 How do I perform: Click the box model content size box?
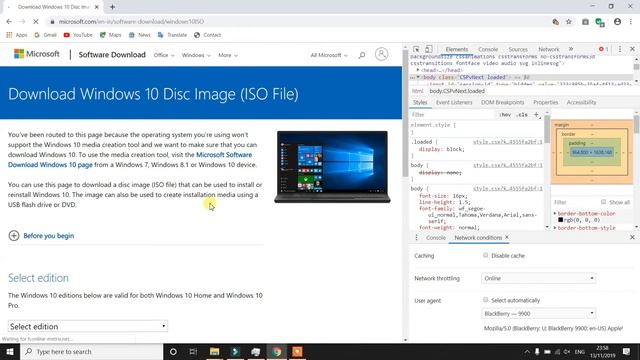coord(592,152)
